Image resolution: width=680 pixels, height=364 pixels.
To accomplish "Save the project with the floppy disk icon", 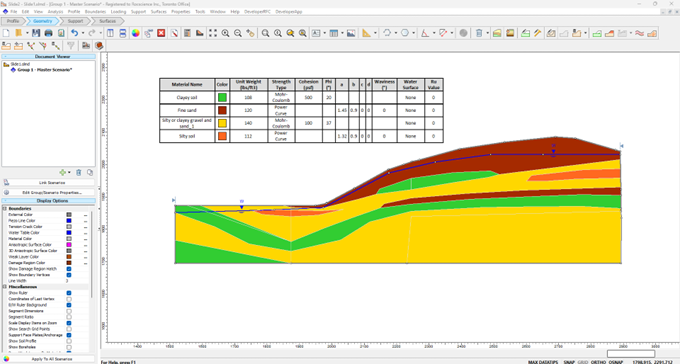I will (36, 33).
